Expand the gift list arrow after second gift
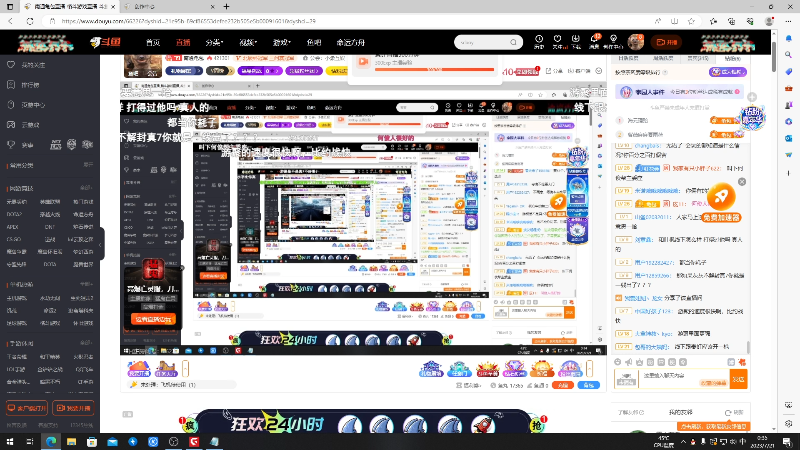Image resolution: width=800 pixels, height=450 pixels. click(x=186, y=368)
